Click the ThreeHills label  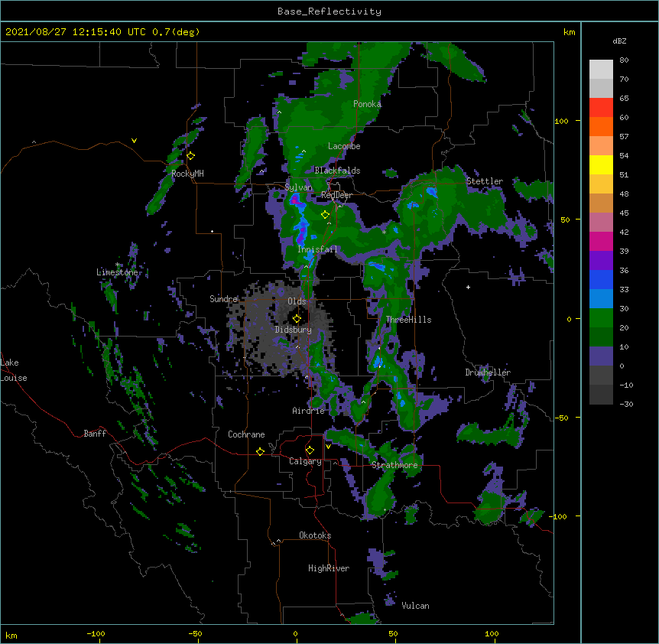click(408, 320)
